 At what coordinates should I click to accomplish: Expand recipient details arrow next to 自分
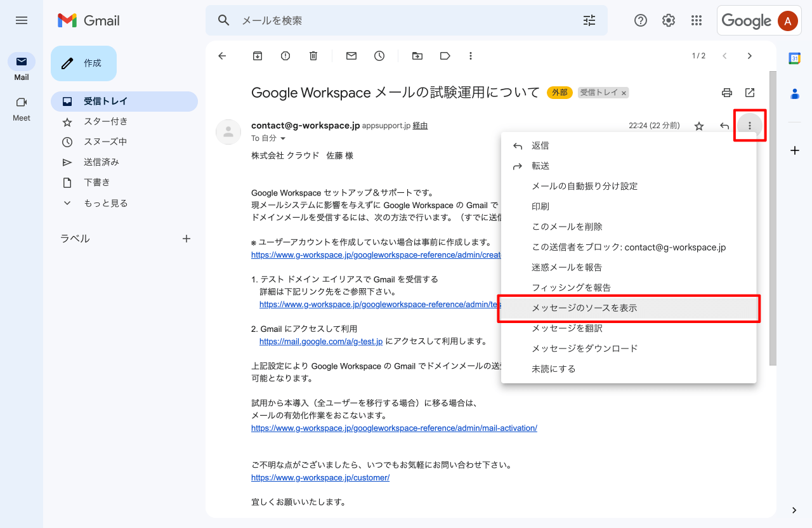[283, 138]
